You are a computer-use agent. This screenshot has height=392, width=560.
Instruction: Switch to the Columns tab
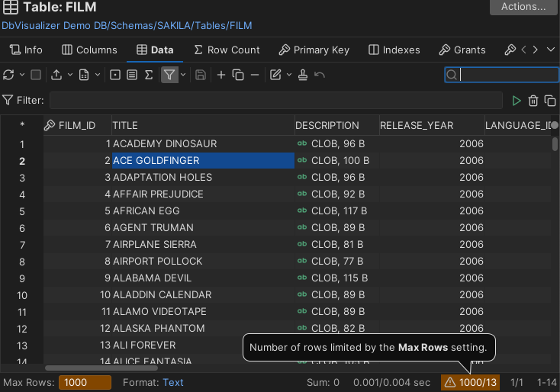point(89,50)
